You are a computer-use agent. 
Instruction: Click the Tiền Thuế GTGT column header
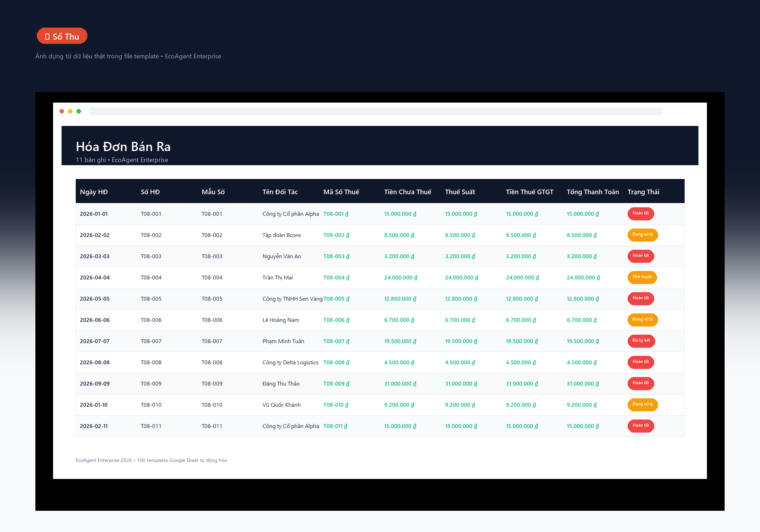(529, 192)
